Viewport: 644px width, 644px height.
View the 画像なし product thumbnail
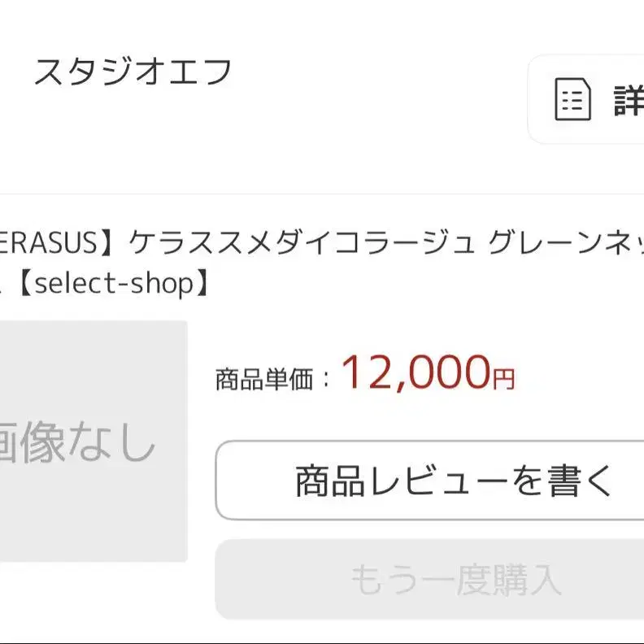click(x=94, y=441)
